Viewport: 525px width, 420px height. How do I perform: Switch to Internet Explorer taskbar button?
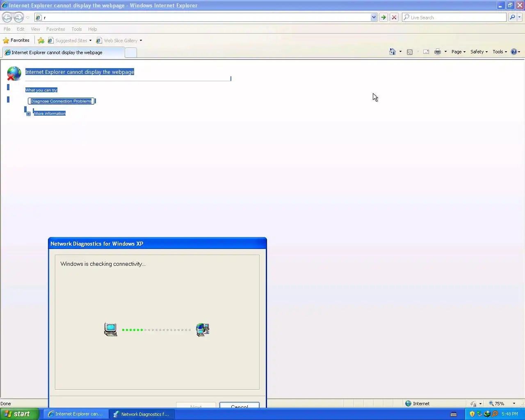(x=76, y=414)
